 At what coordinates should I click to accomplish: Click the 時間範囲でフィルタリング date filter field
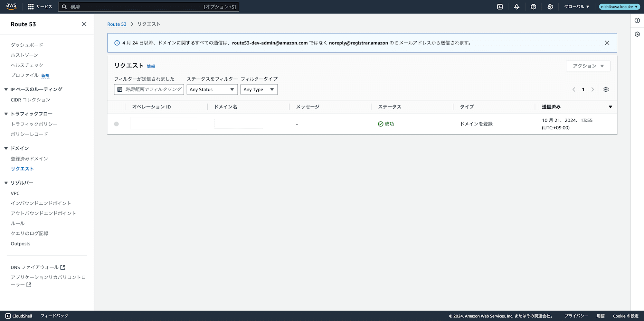pyautogui.click(x=149, y=89)
